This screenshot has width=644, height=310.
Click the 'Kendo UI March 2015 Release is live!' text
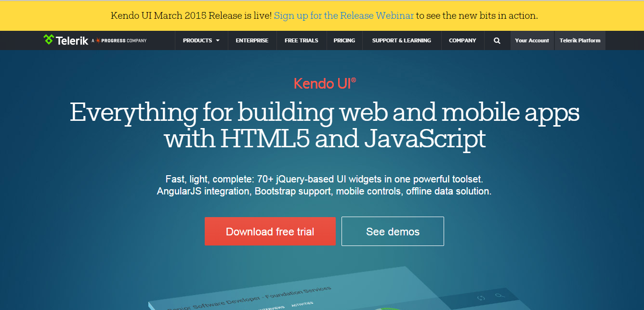pos(191,15)
